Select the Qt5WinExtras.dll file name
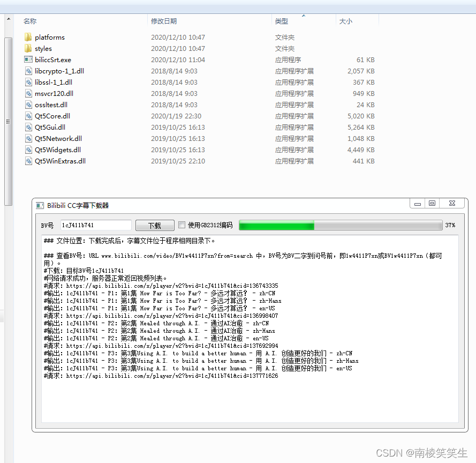The width and height of the screenshot is (476, 463). 60,161
